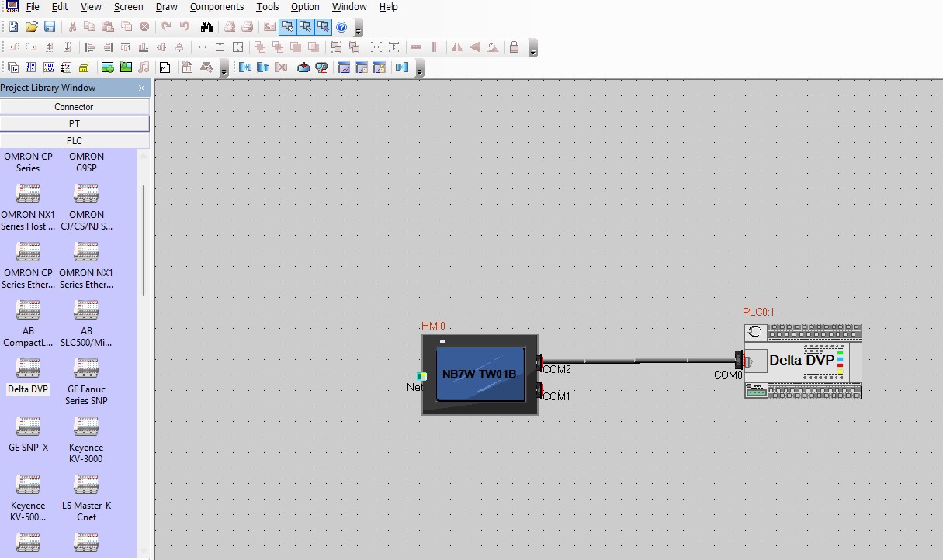Click the Connector library button

(x=75, y=107)
